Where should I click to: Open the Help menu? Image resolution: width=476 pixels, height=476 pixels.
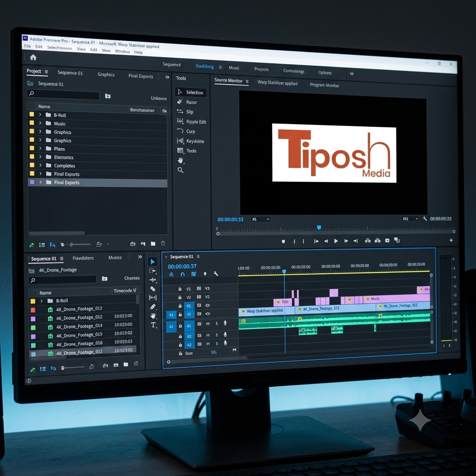(x=139, y=52)
